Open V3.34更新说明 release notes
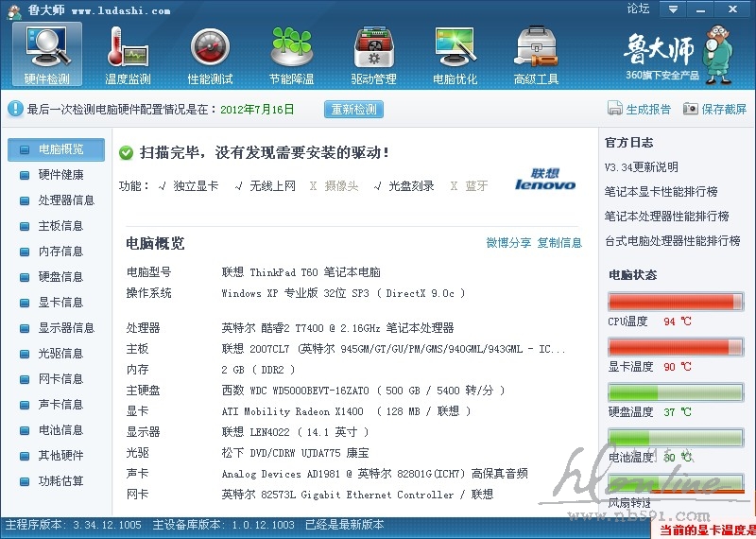 [642, 167]
